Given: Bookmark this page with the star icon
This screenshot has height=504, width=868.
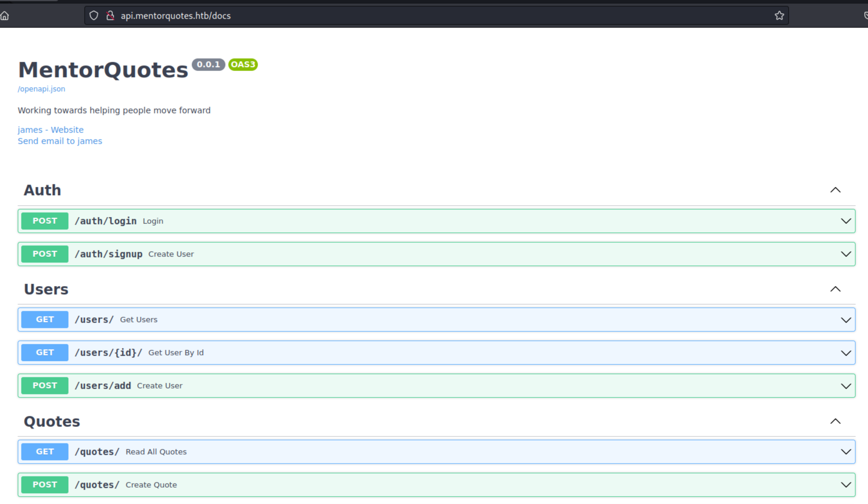Looking at the screenshot, I should pyautogui.click(x=779, y=16).
